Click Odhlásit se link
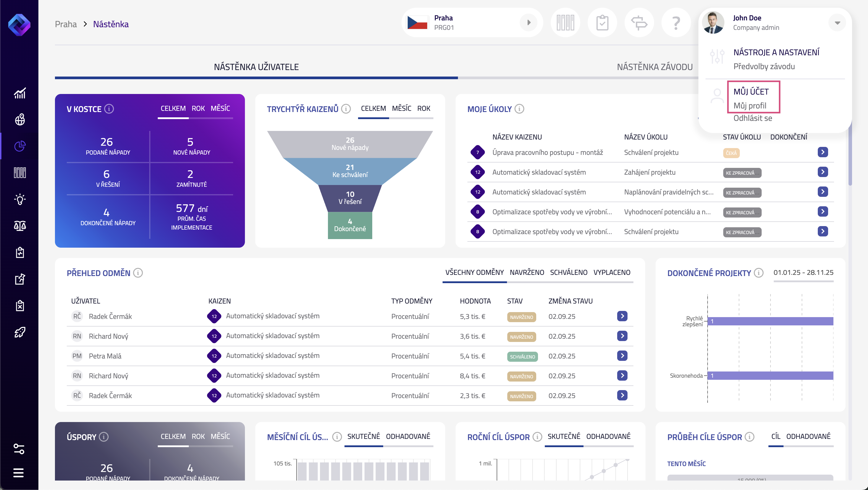The image size is (868, 490). click(x=752, y=118)
